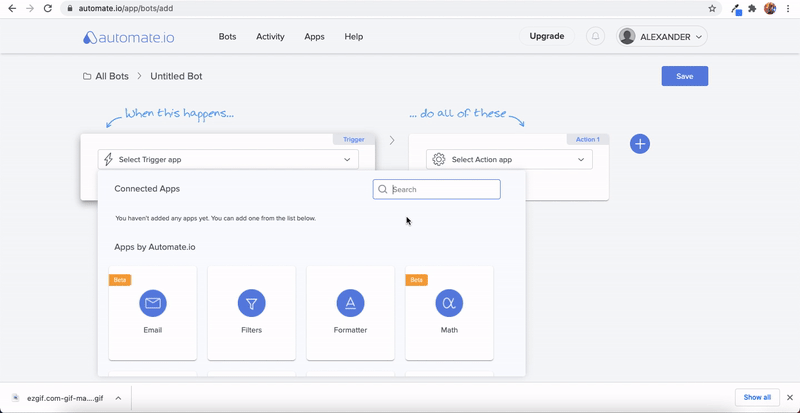This screenshot has height=413, width=800.
Task: Click the All Bots folder icon
Action: click(x=87, y=77)
